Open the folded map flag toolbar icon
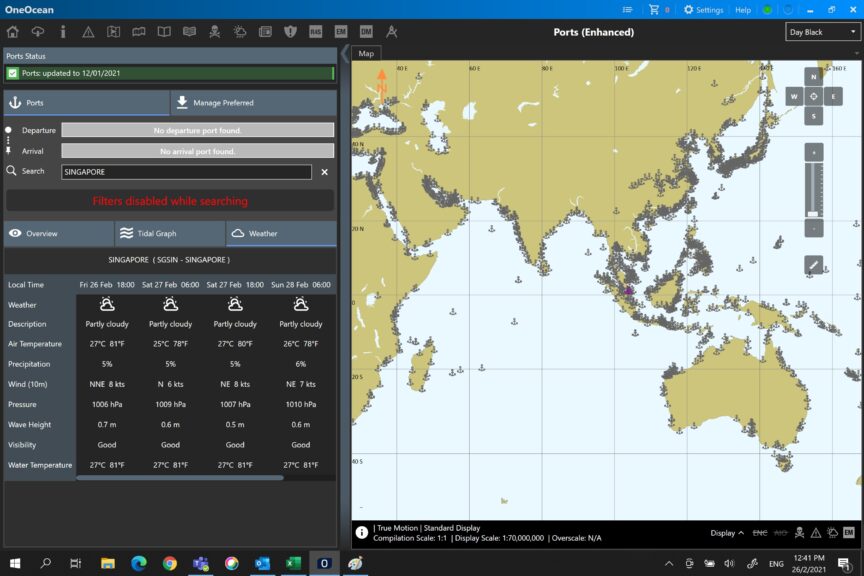This screenshot has height=576, width=864. [114, 32]
